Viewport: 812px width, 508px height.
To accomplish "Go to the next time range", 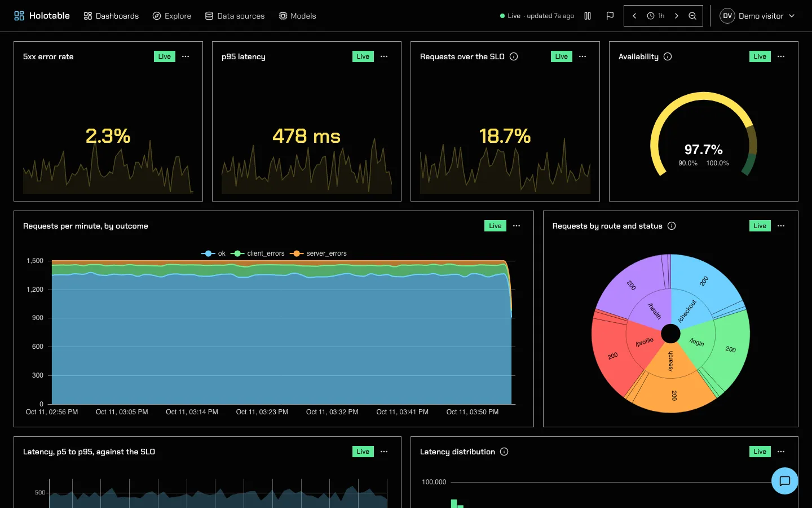I will [677, 16].
